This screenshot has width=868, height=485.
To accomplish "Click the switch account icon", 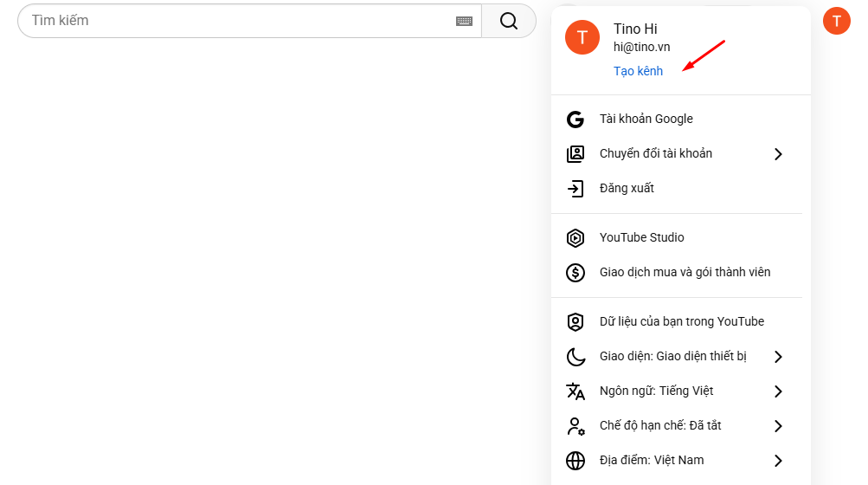I will [575, 153].
